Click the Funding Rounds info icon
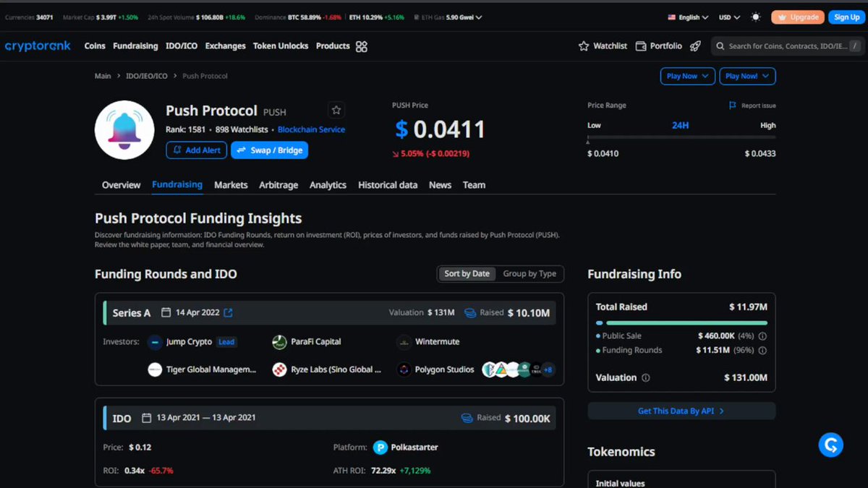Image resolution: width=868 pixels, height=488 pixels. coord(762,351)
